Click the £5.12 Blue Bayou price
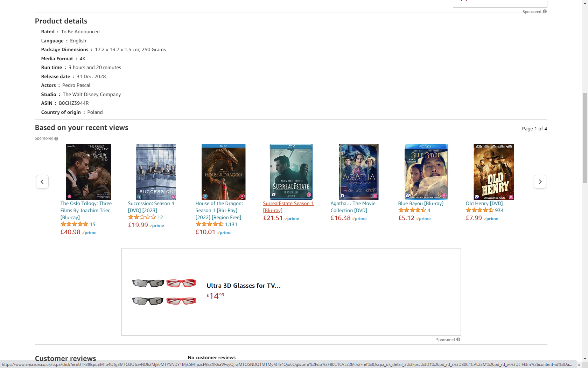The image size is (588, 368). coord(406,218)
